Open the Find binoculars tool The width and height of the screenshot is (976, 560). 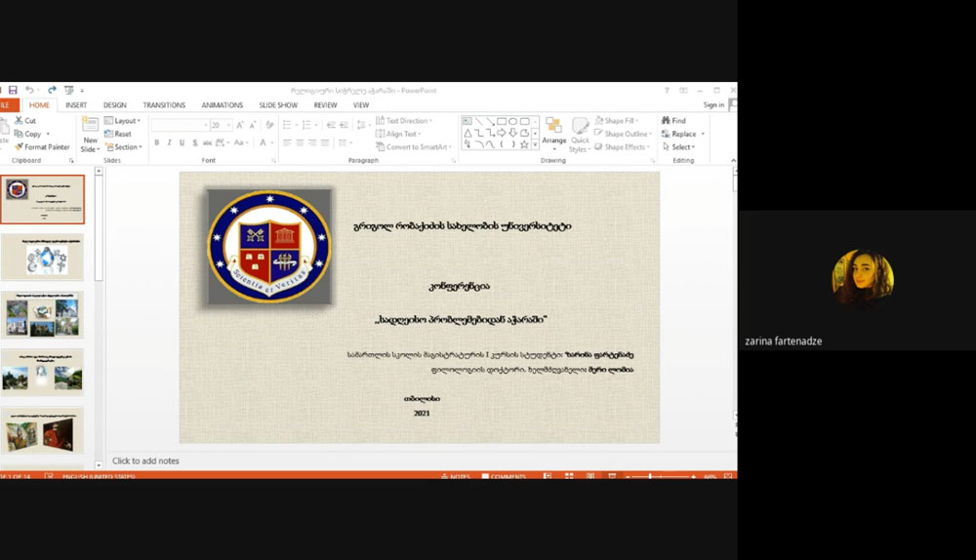coord(673,121)
